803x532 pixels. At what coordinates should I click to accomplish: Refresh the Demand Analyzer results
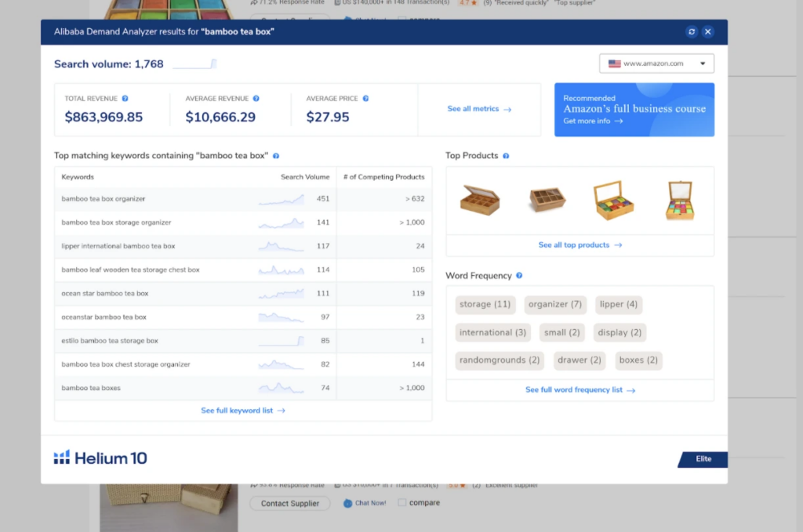pyautogui.click(x=691, y=31)
